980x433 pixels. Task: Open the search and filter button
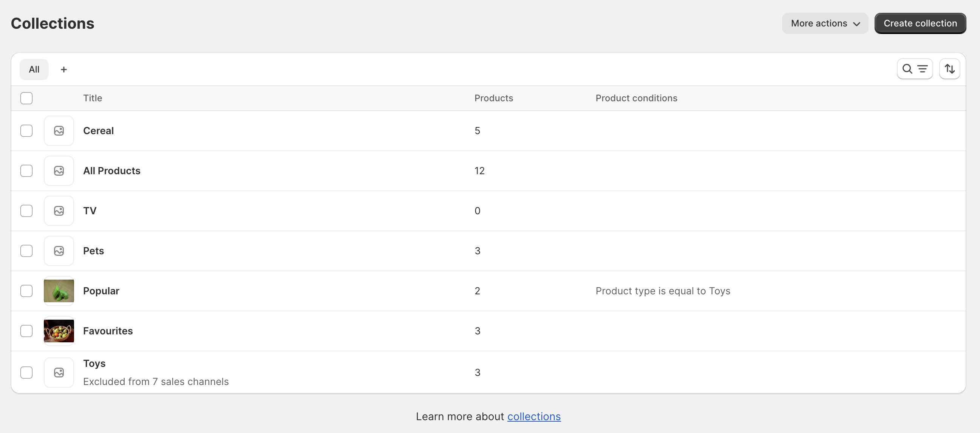pyautogui.click(x=914, y=69)
